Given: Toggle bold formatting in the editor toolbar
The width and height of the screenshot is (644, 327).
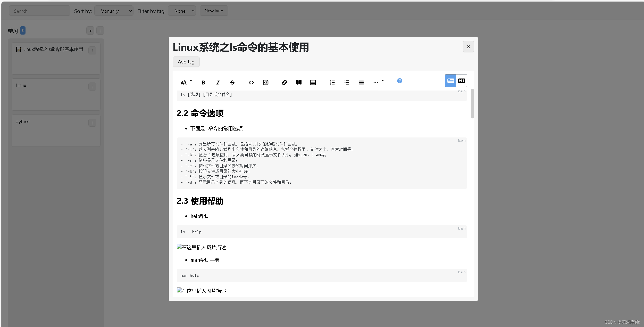Looking at the screenshot, I should pos(203,82).
